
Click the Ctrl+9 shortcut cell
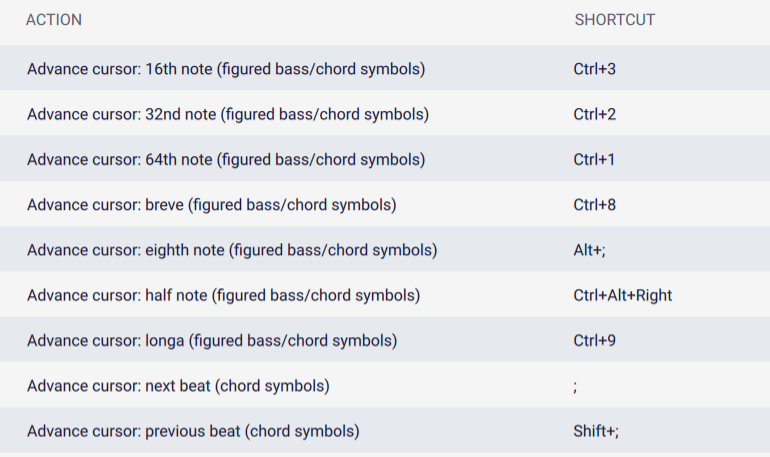(594, 341)
